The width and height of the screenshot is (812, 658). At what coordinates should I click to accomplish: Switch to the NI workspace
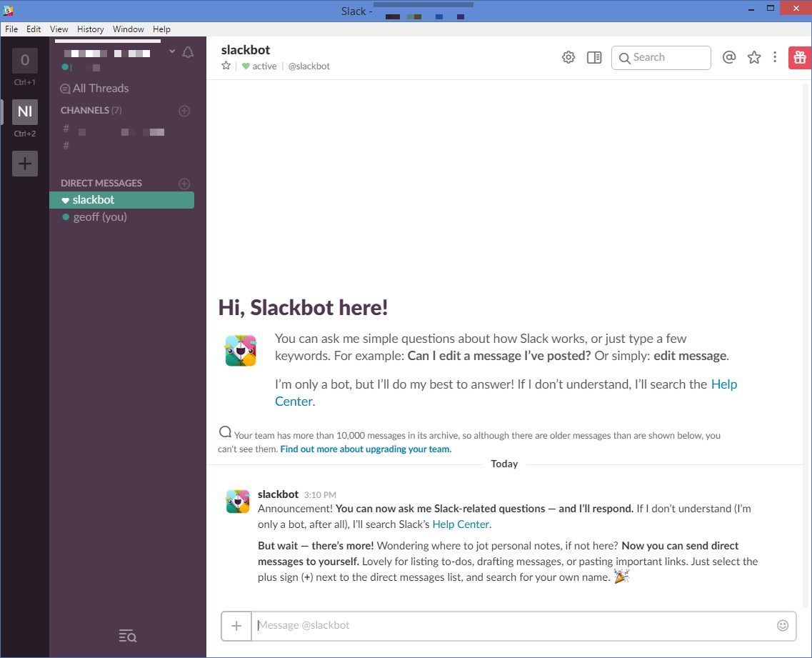25,111
